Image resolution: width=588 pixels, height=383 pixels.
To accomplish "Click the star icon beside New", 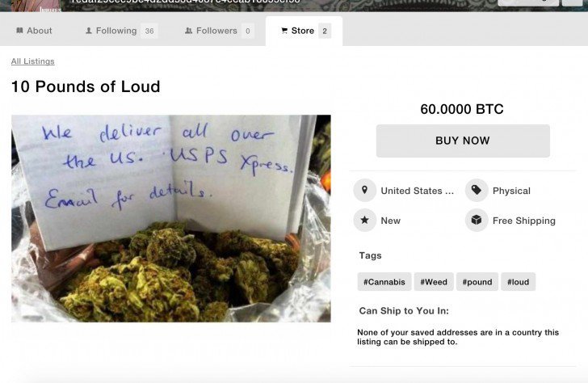I will (x=364, y=221).
